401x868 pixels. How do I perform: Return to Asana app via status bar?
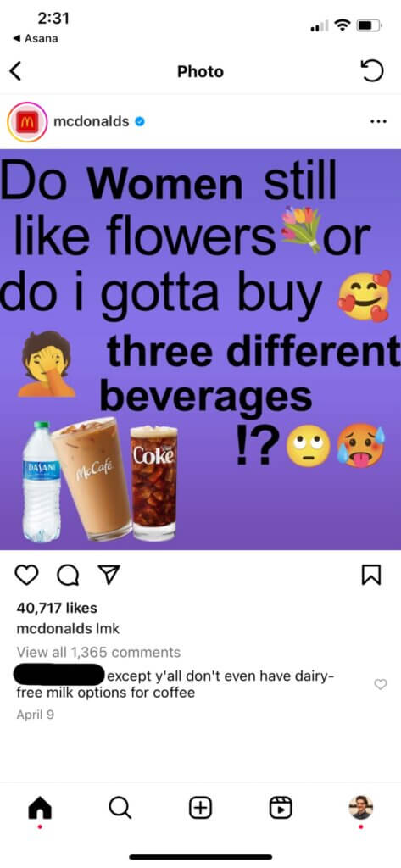point(36,38)
